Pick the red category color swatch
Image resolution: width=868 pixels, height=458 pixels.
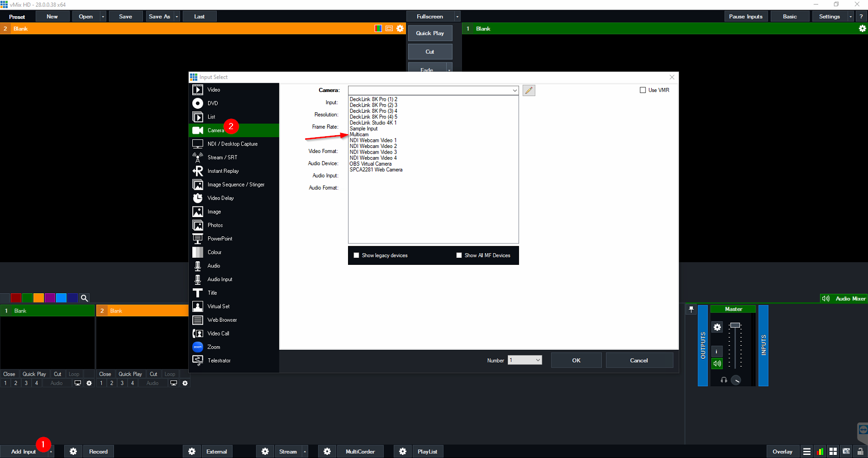tap(16, 298)
